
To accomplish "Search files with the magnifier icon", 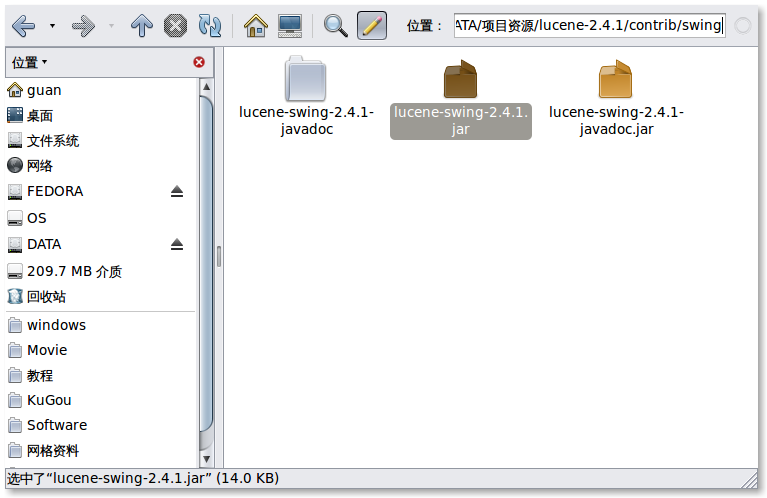I will pyautogui.click(x=336, y=26).
